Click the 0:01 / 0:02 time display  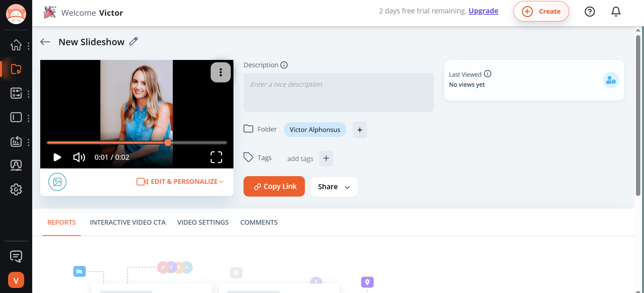point(112,157)
